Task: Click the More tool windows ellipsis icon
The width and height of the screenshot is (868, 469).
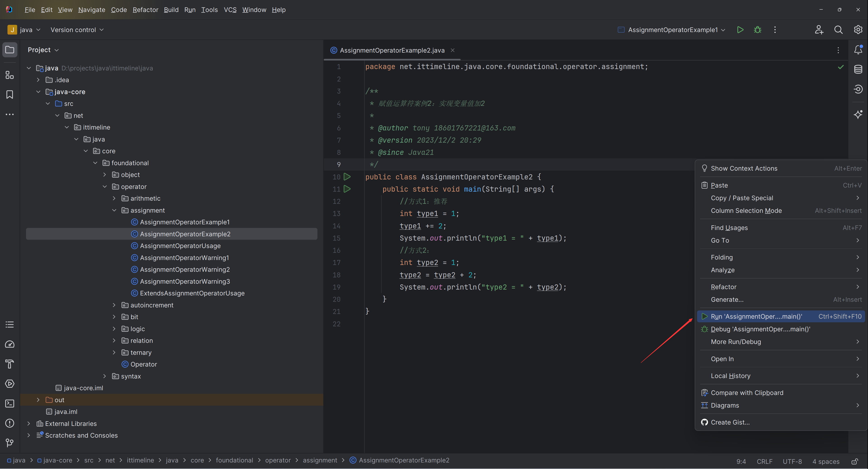Action: point(10,114)
